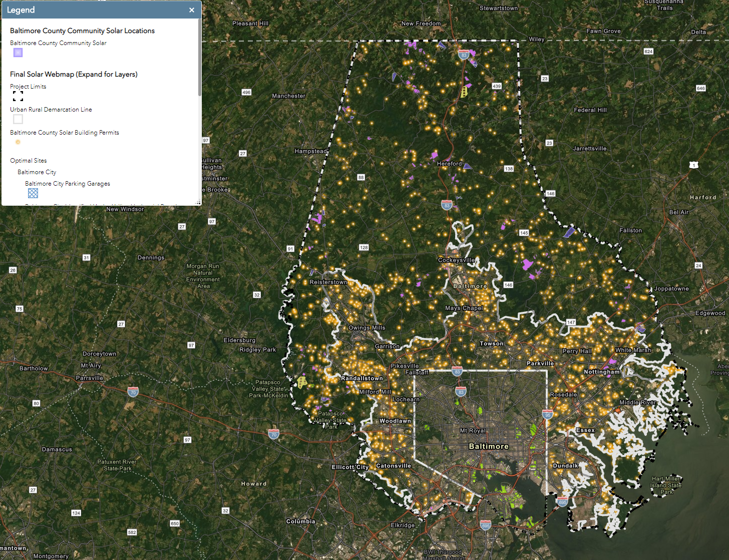729x560 pixels.
Task: Click 'Baltimore County Solar Building Permits' label
Action: click(x=65, y=133)
